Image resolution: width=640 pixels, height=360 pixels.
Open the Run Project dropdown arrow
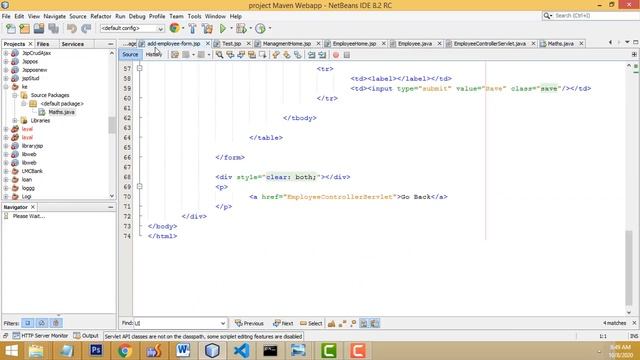[x=231, y=29]
